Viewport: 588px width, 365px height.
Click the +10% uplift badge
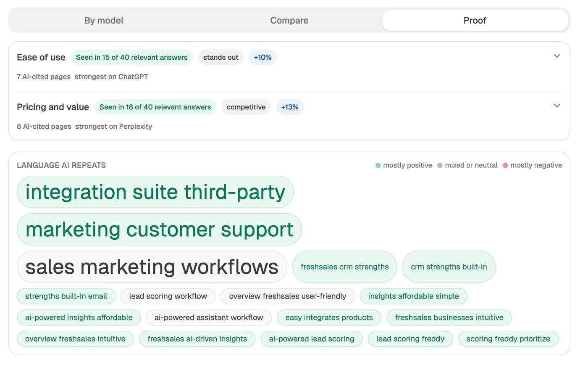[262, 57]
